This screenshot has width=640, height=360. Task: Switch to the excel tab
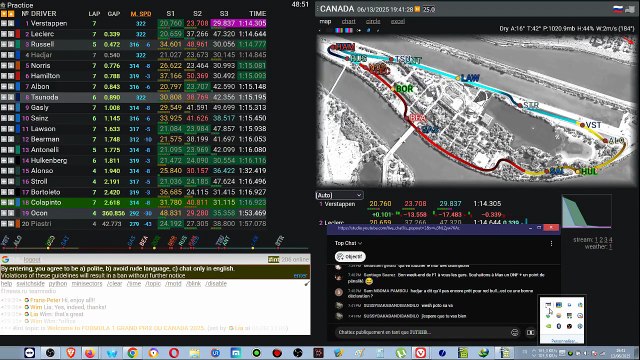tap(398, 21)
